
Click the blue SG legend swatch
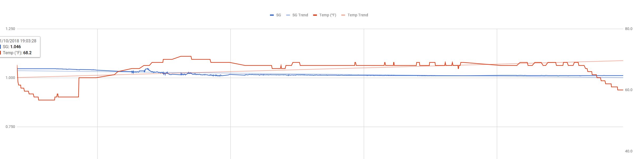[272, 15]
